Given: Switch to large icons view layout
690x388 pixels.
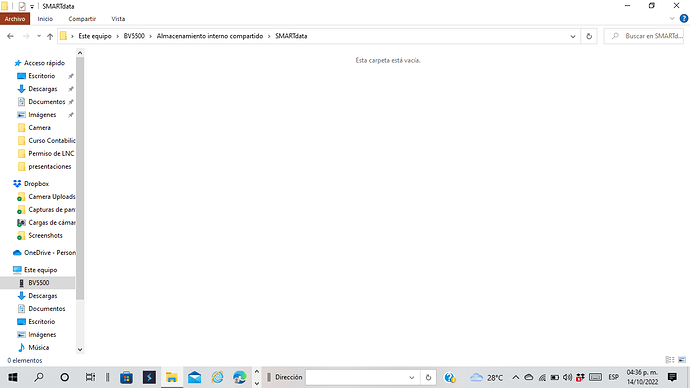Looking at the screenshot, I should (682, 360).
